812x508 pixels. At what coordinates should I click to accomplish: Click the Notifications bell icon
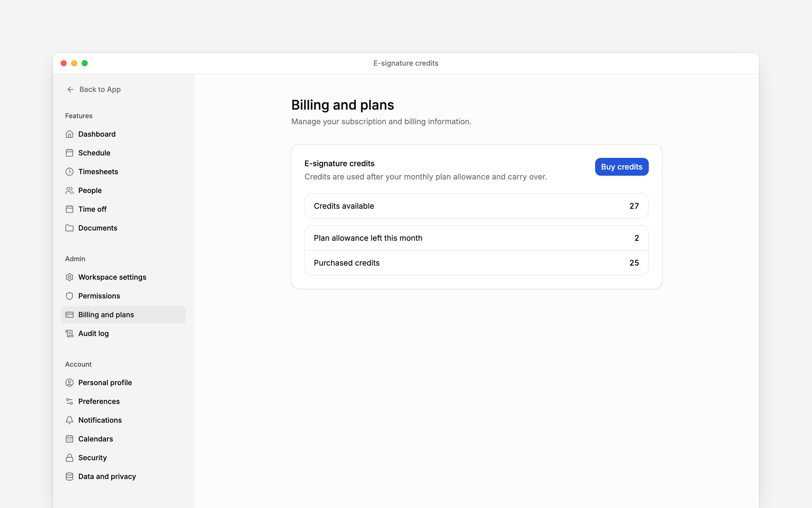coord(70,420)
